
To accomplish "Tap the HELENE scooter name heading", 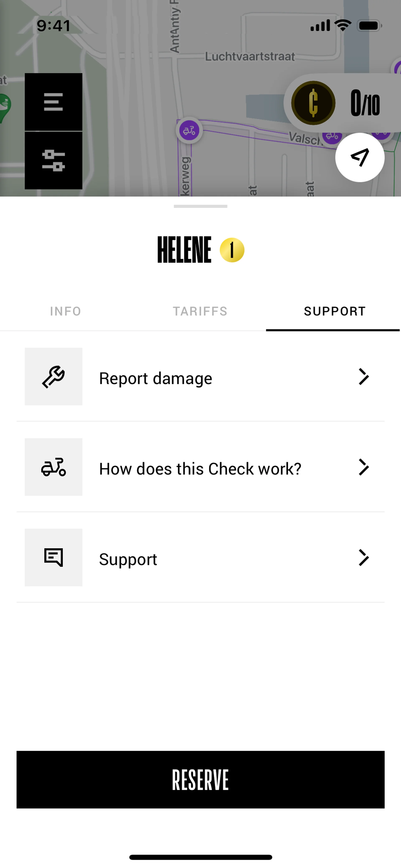I will (184, 250).
